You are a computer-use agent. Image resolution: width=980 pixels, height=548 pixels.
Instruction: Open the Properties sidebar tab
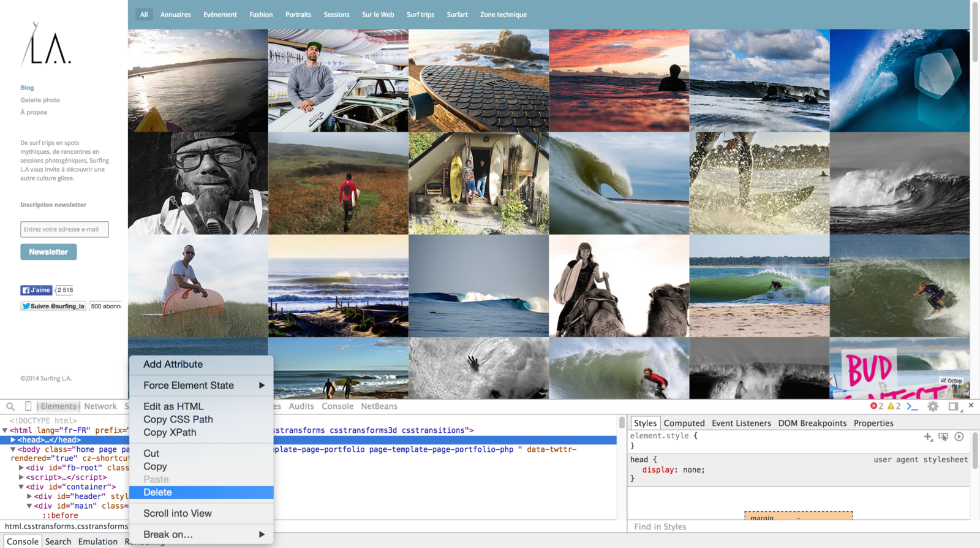coord(873,423)
